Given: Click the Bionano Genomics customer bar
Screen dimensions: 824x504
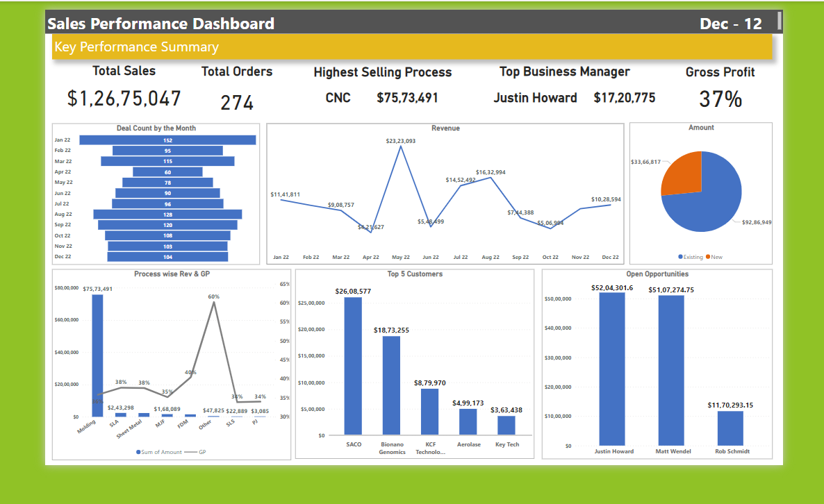Looking at the screenshot, I should 391,385.
